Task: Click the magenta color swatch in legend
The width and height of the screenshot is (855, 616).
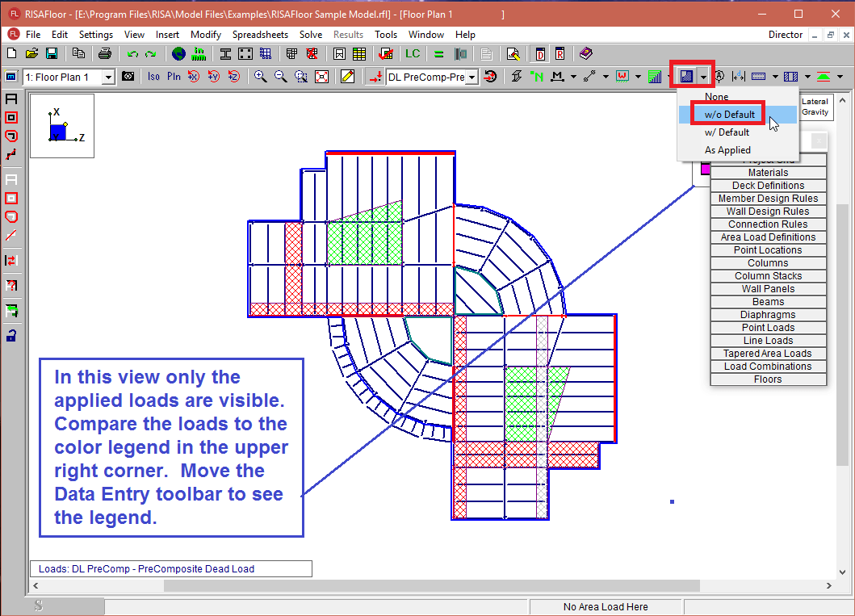Action: 705,169
